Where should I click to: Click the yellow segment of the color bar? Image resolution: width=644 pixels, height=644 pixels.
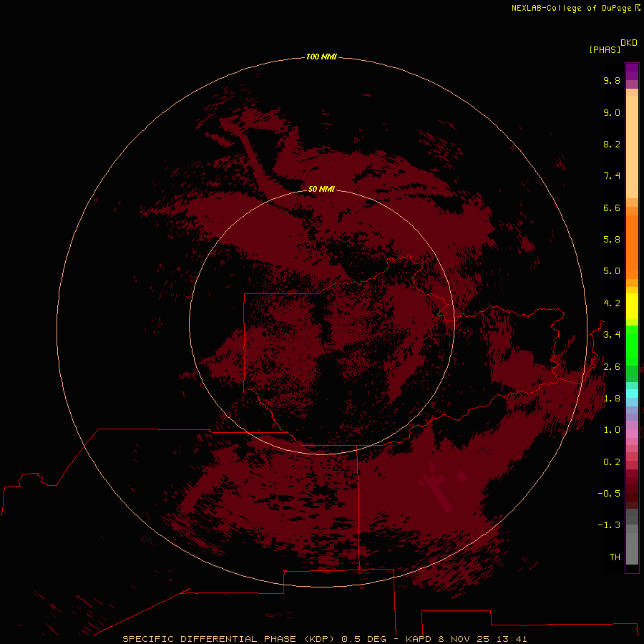click(x=632, y=306)
